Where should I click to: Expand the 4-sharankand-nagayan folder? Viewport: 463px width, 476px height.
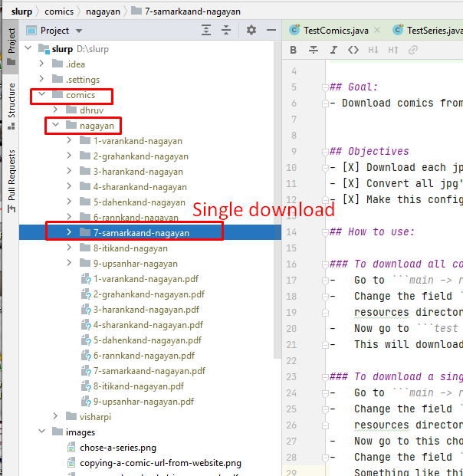coord(69,185)
